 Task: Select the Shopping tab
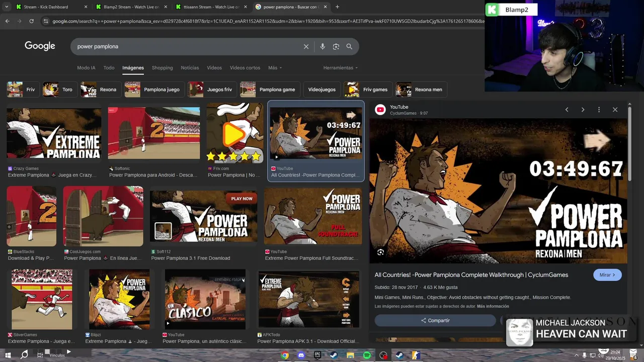[x=162, y=68]
